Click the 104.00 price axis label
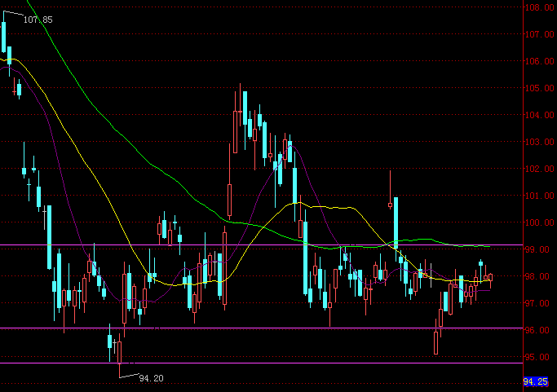This screenshot has height=392, width=557. pyautogui.click(x=539, y=115)
